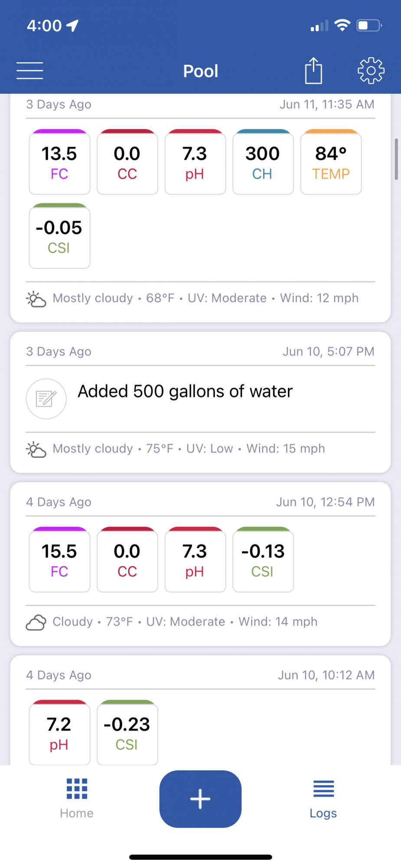Open the Added 500 gallons note
Viewport: 401px width, 868px height.
pyautogui.click(x=185, y=391)
